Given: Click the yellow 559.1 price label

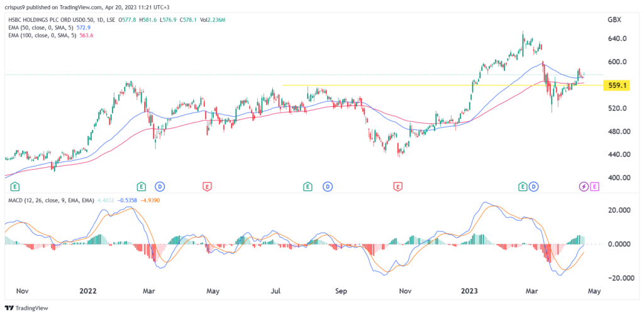Looking at the screenshot, I should click(x=616, y=85).
